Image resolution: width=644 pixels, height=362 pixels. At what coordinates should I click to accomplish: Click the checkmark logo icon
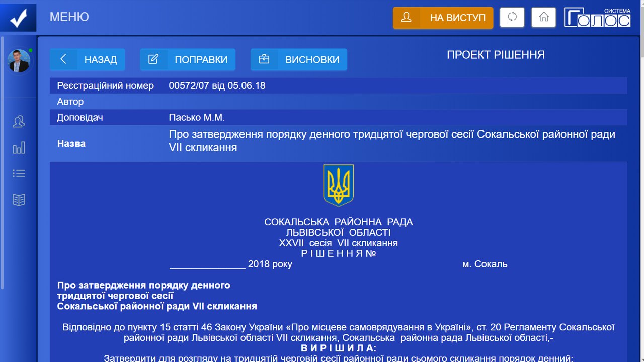[18, 17]
